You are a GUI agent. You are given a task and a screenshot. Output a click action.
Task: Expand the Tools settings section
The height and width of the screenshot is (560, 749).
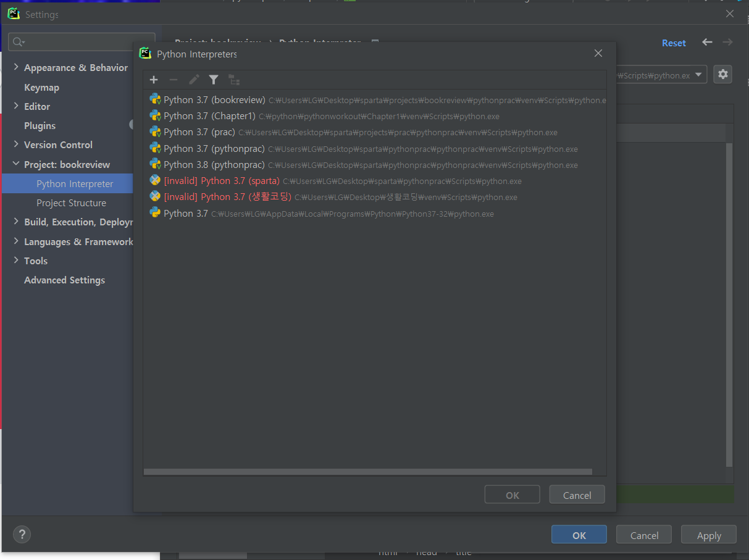click(x=16, y=261)
